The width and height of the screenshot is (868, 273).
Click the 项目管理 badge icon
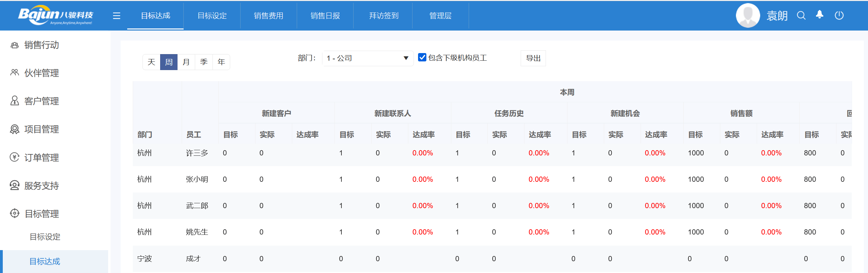[15, 129]
